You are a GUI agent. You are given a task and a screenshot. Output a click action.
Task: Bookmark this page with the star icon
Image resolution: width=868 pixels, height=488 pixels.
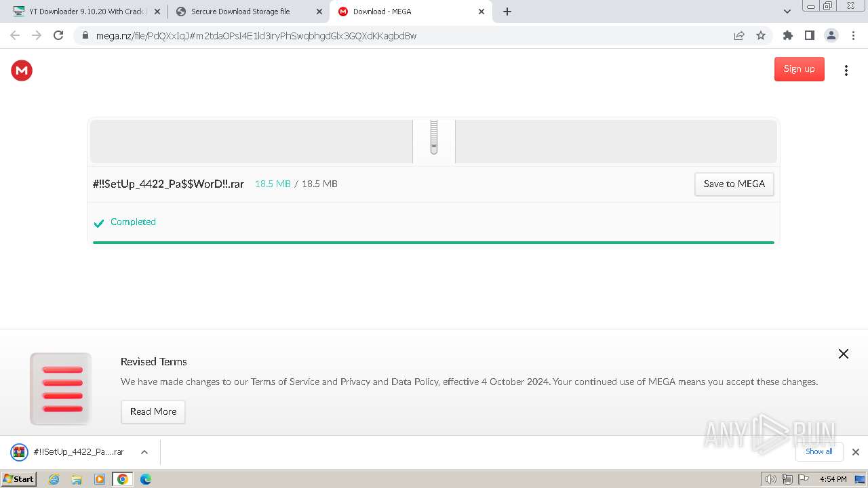point(761,35)
